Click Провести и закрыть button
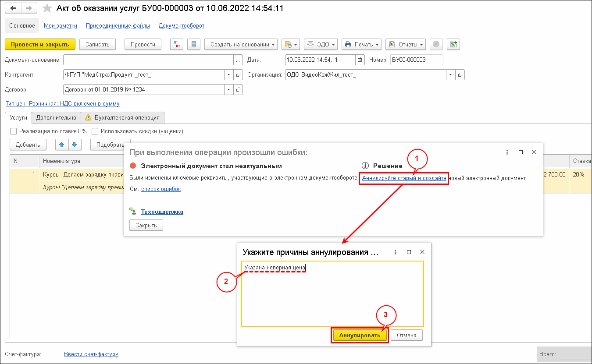This screenshot has width=592, height=364. pyautogui.click(x=40, y=44)
